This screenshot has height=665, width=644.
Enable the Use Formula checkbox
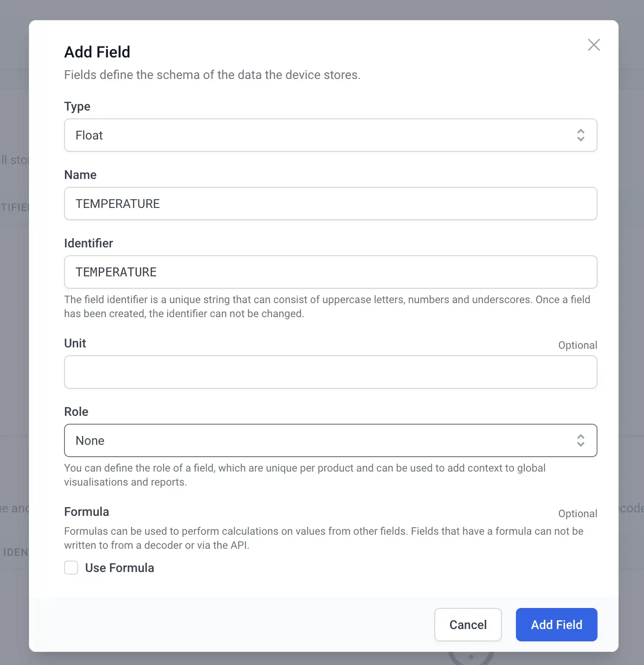click(x=71, y=568)
